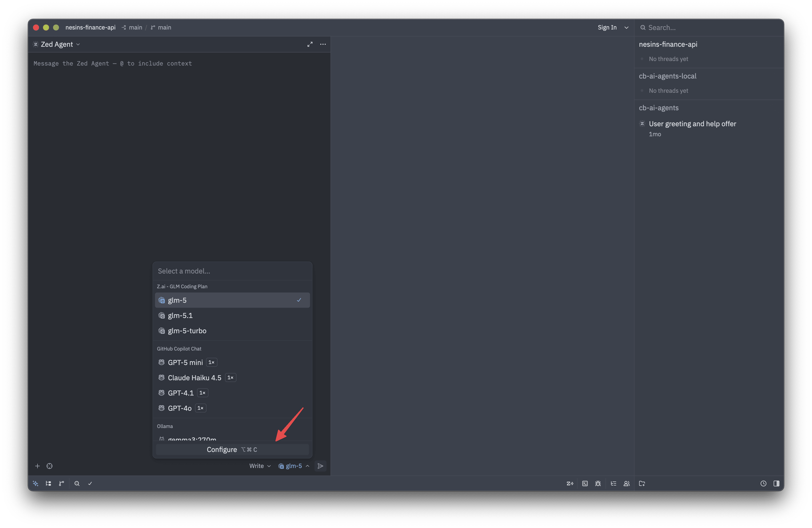Image resolution: width=812 pixels, height=528 pixels.
Task: Click the Z.ai - GLM Coding Plan heading
Action: coord(182,286)
